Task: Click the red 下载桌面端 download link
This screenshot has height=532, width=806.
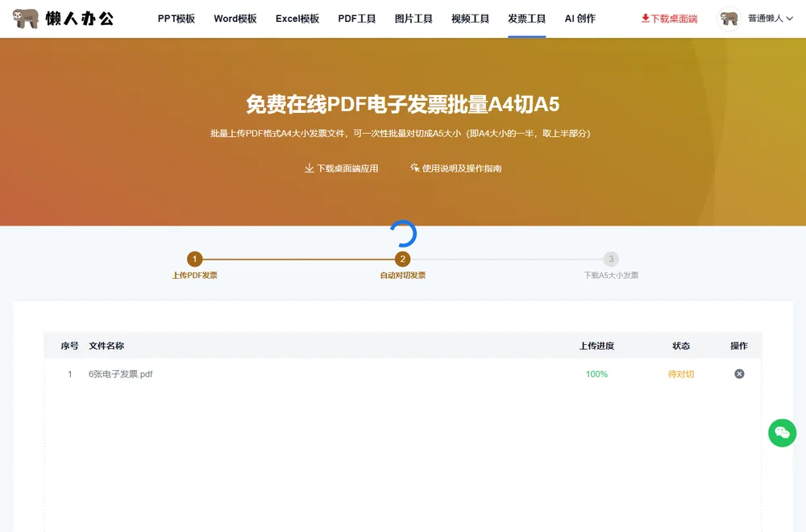Action: [669, 19]
